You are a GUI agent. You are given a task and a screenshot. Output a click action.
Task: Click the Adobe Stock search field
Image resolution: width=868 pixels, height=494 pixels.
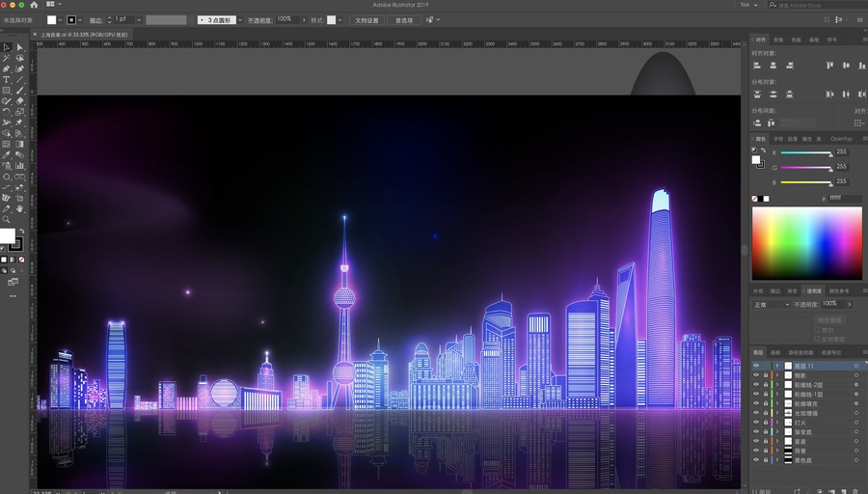[x=818, y=5]
